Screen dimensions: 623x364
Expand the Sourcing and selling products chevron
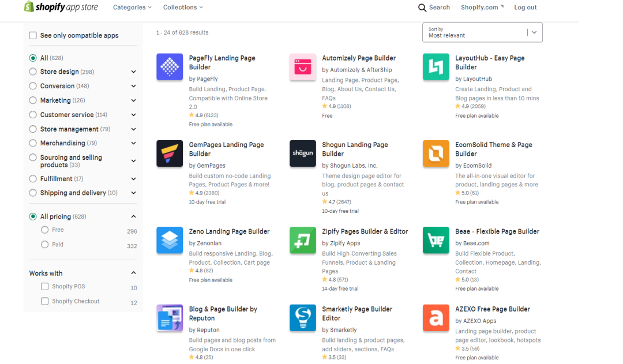coord(133,161)
